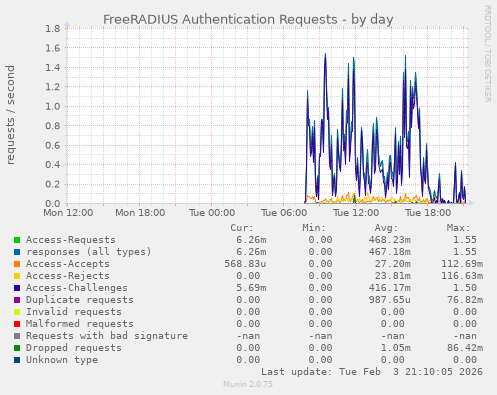This screenshot has height=395, width=497.
Task: Click the 'Malformed requests' legend label
Action: click(x=80, y=324)
